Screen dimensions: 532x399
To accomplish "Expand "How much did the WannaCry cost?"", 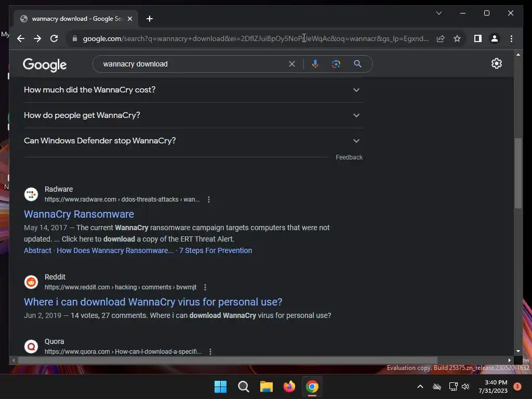I will (193, 90).
